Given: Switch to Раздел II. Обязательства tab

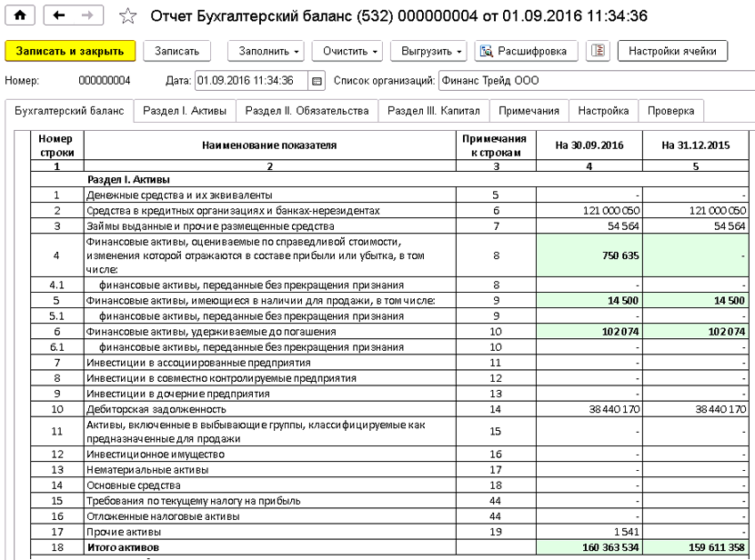Looking at the screenshot, I should pyautogui.click(x=307, y=110).
